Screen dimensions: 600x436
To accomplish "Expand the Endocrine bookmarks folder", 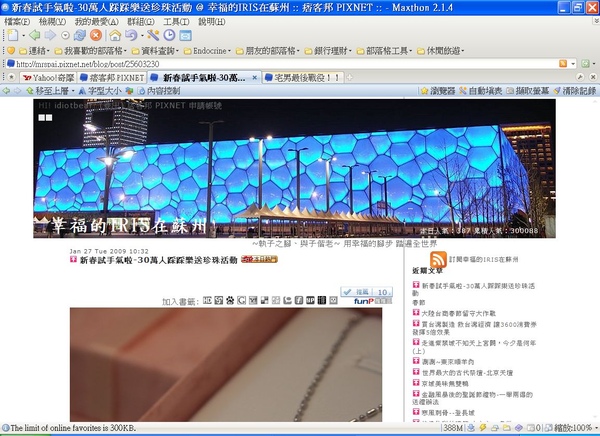I will pos(207,51).
